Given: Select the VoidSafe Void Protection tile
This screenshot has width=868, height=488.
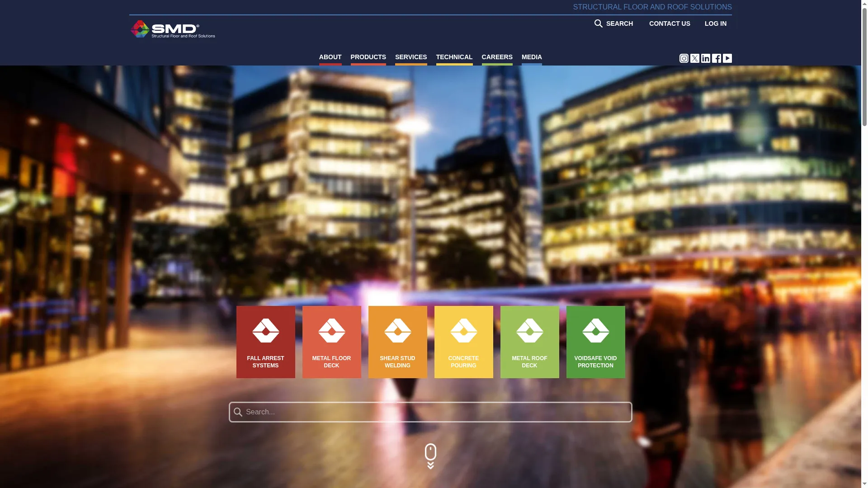Looking at the screenshot, I should point(595,342).
